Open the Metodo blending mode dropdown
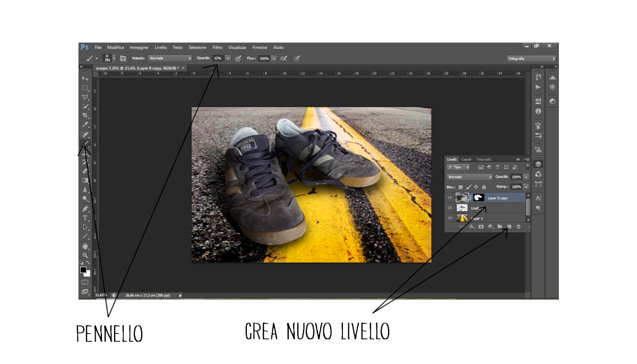This screenshot has height=364, width=637. [x=170, y=58]
